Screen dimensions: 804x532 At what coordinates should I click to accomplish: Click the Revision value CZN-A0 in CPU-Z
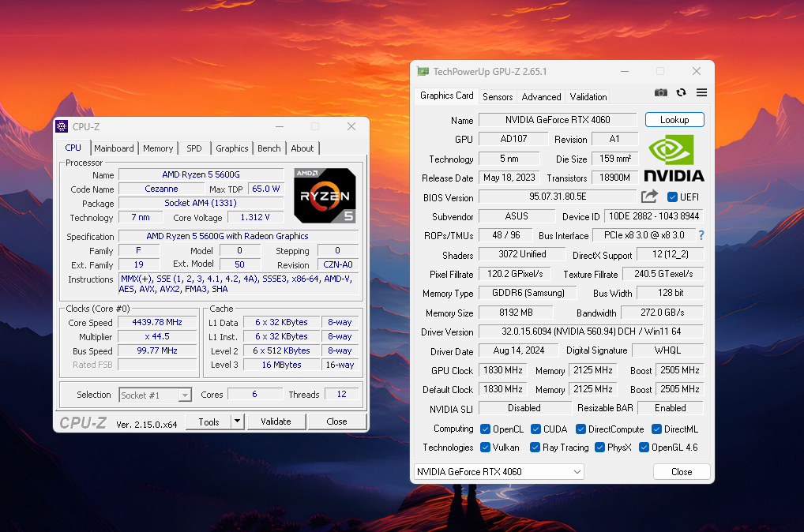338,264
